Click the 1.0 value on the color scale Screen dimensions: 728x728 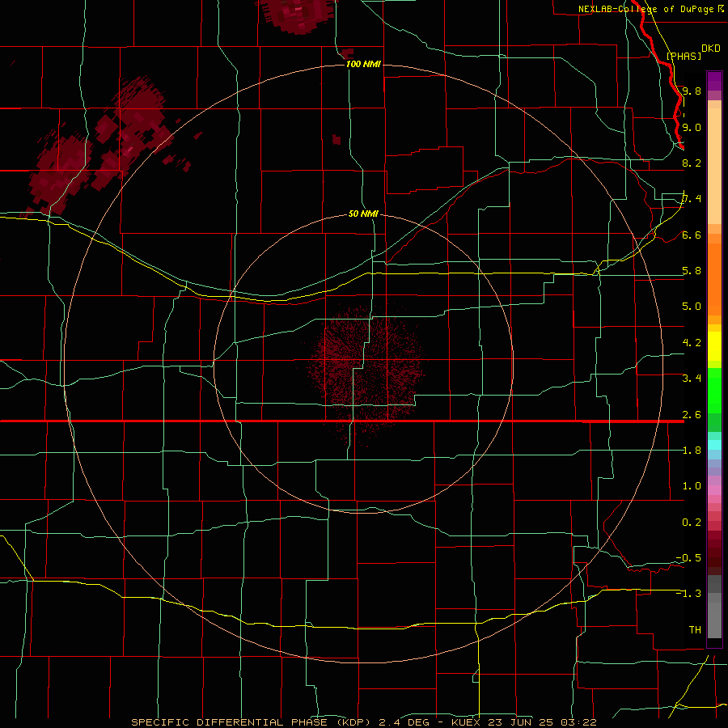692,486
